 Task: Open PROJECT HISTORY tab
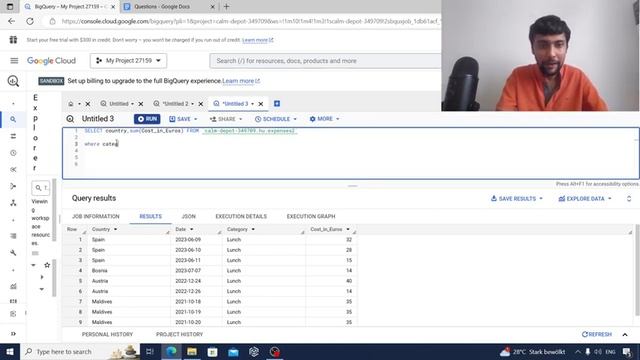(x=179, y=335)
